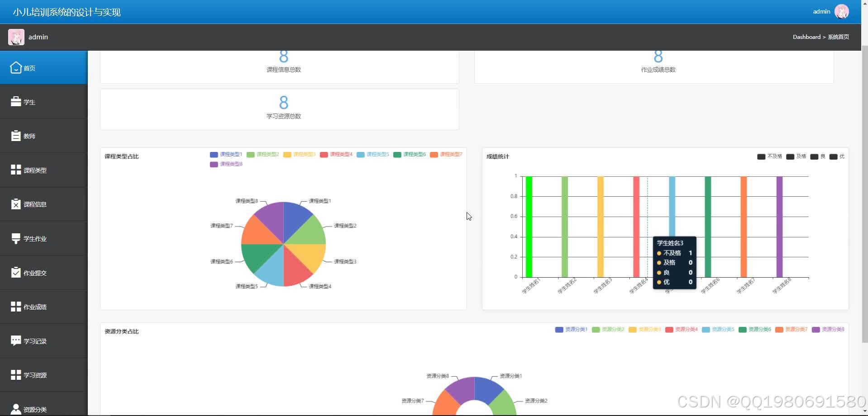Screen dimensions: 868x416
Task: Toggle 课程类型1 legend in pie chart
Action: tap(226, 154)
